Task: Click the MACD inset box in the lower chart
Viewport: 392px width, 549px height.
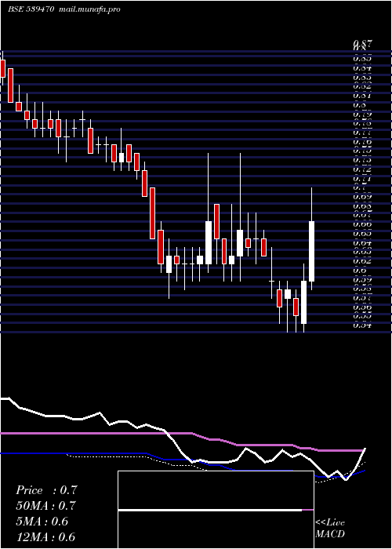Action: click(x=216, y=510)
